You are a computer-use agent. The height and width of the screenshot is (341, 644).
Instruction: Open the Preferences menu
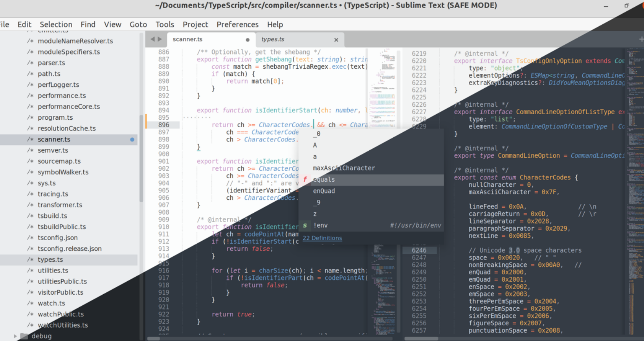(x=237, y=24)
